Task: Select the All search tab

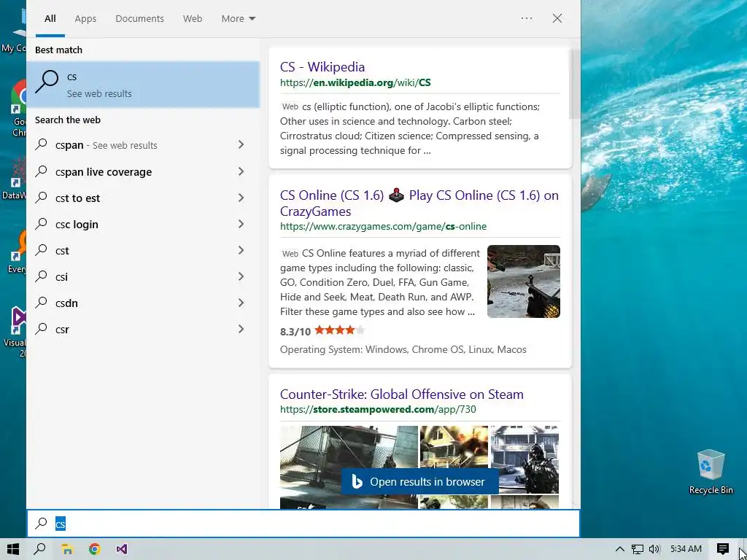Action: (x=50, y=18)
